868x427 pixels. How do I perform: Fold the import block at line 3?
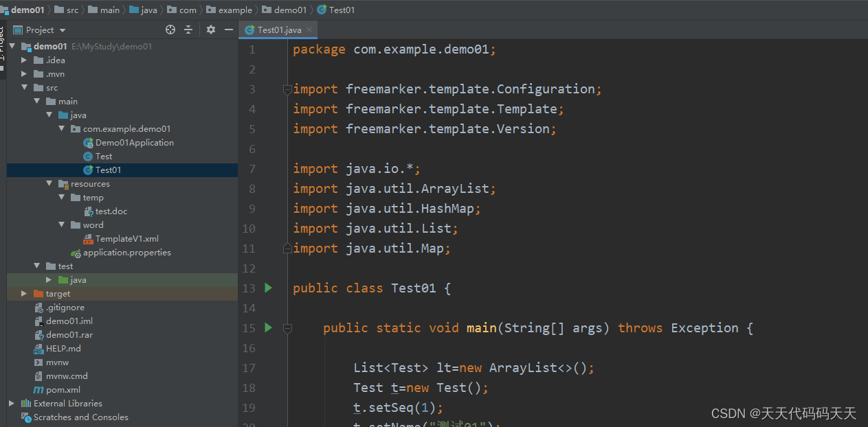click(x=287, y=89)
